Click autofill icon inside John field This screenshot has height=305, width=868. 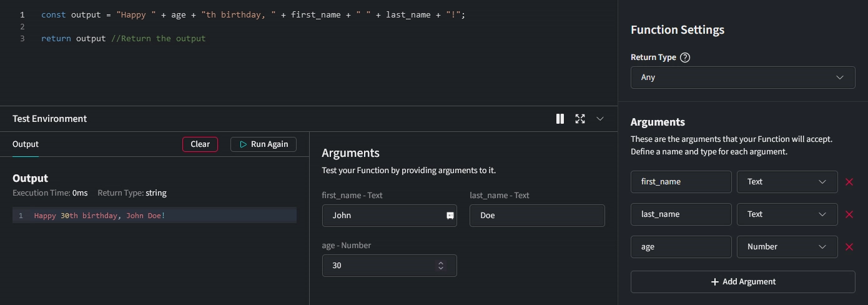[450, 216]
